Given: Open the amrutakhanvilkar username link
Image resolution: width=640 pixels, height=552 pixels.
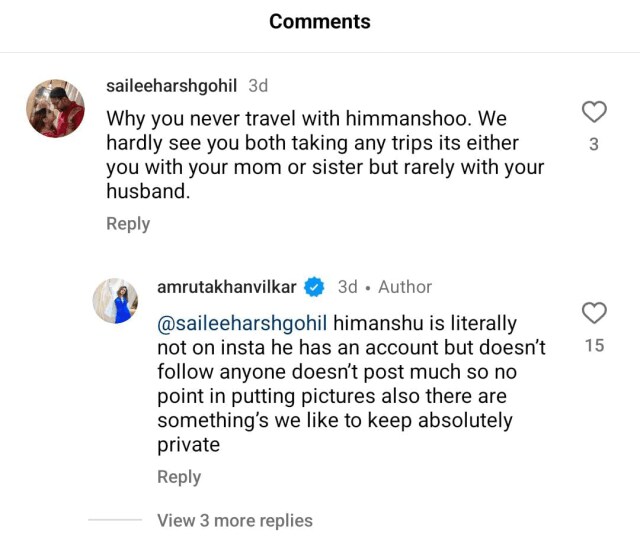Looking at the screenshot, I should pyautogui.click(x=229, y=287).
